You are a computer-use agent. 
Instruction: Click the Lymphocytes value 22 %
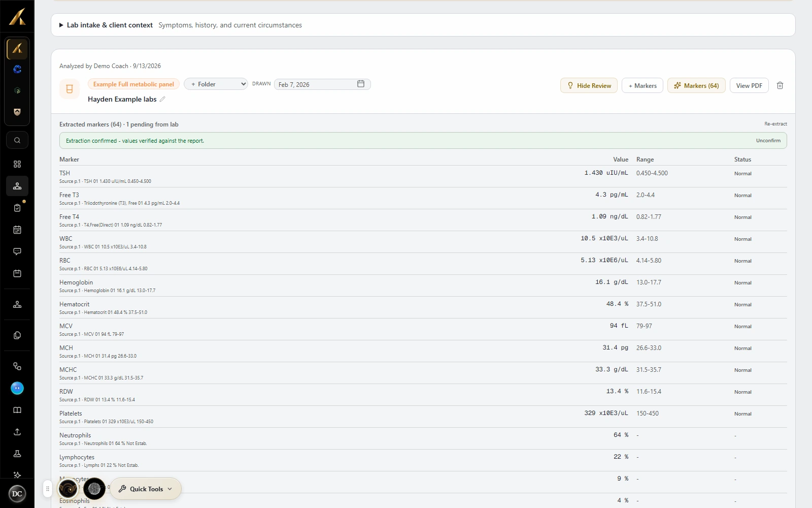(x=621, y=457)
